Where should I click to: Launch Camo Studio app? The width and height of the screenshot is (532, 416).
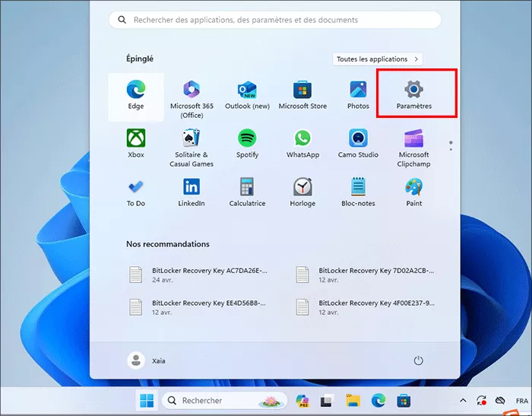(358, 143)
